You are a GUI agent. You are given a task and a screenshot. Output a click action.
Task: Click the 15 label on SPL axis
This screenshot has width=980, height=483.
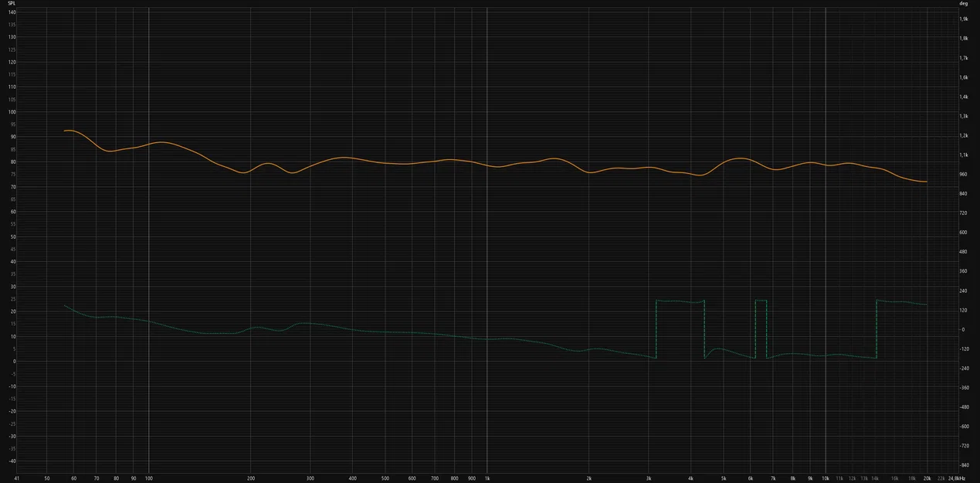click(x=12, y=324)
